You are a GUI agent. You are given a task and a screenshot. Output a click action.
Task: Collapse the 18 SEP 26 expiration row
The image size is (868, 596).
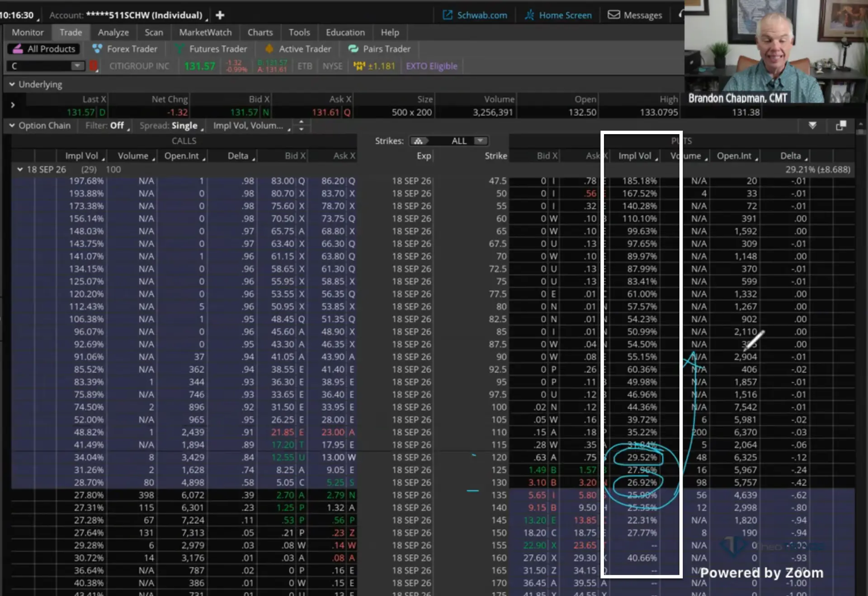tap(20, 169)
